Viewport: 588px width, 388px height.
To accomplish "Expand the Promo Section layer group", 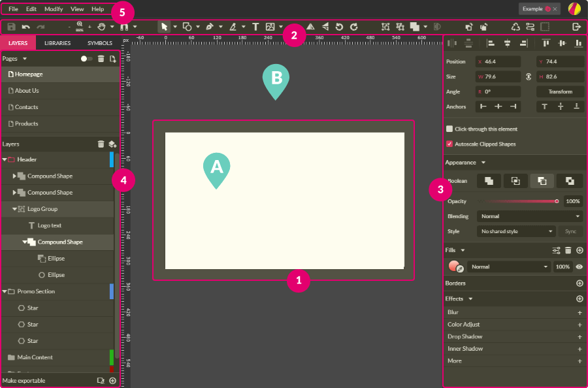I will [x=5, y=291].
